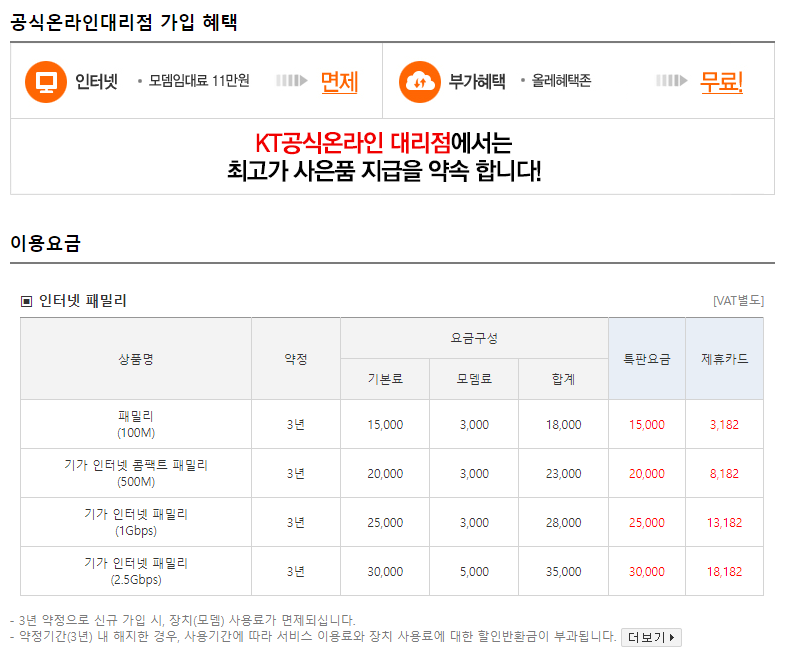Click the 13,182 제휴카드 value
786x669 pixels.
pos(724,523)
